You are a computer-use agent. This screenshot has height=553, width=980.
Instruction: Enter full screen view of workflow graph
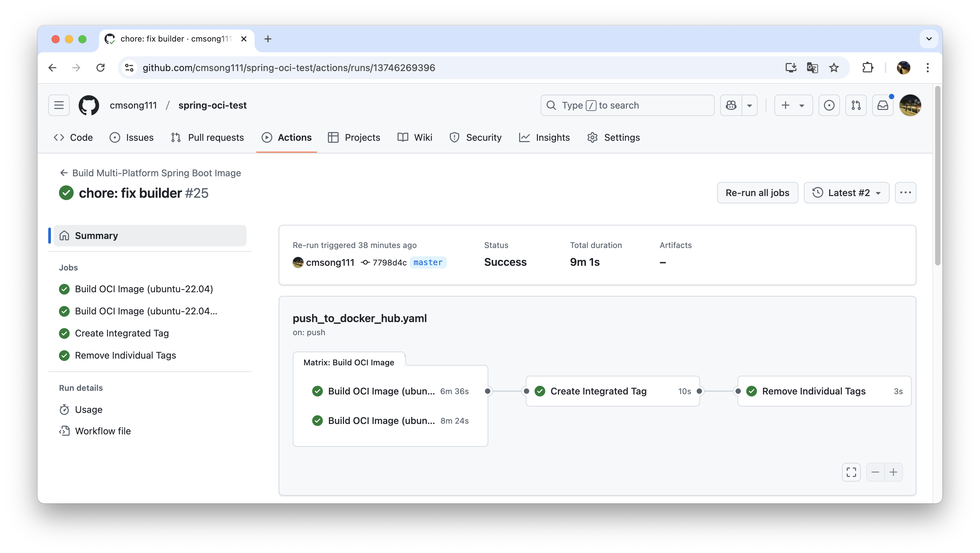tap(851, 472)
